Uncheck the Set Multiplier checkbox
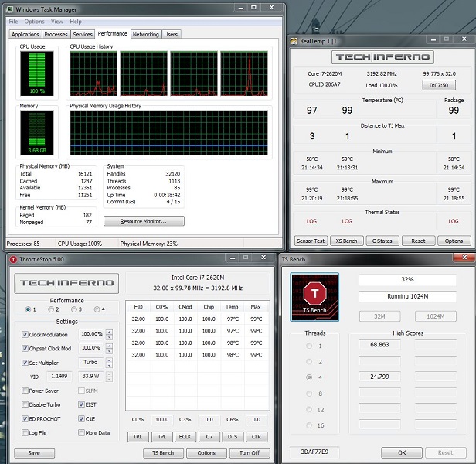The width and height of the screenshot is (476, 464). (25, 363)
